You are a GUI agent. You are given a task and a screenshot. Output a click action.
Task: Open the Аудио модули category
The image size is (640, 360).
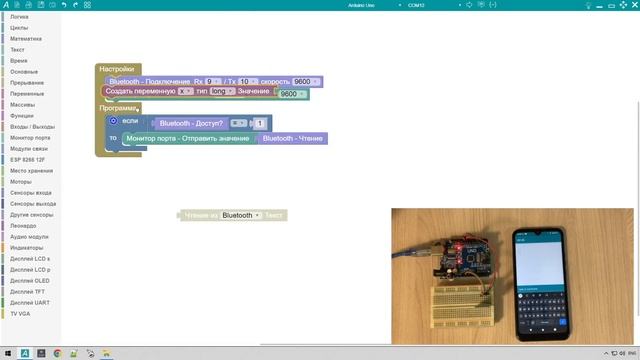click(29, 237)
